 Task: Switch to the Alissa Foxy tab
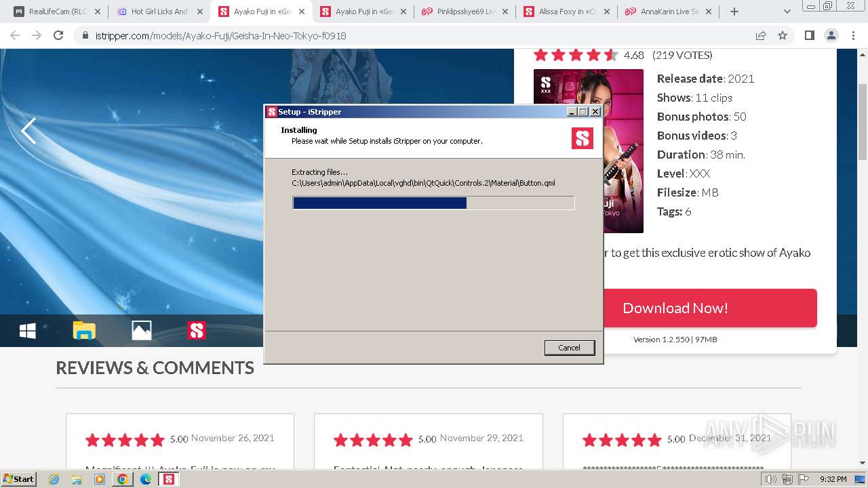[x=567, y=12]
